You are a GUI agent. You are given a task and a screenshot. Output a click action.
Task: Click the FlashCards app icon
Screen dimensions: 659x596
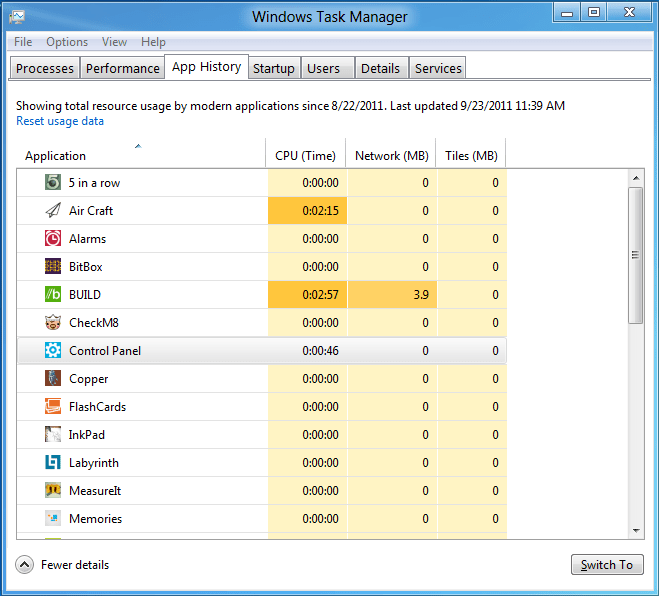click(53, 406)
